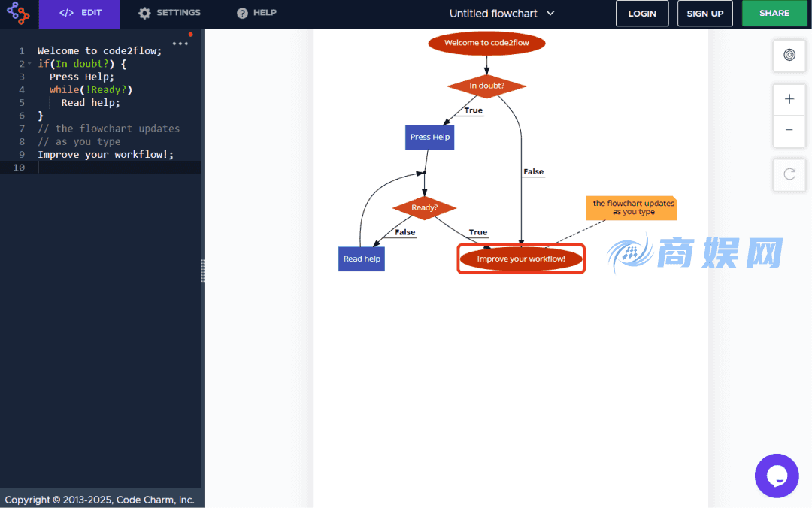
Task: Click the center flowchart target icon
Action: (x=789, y=55)
